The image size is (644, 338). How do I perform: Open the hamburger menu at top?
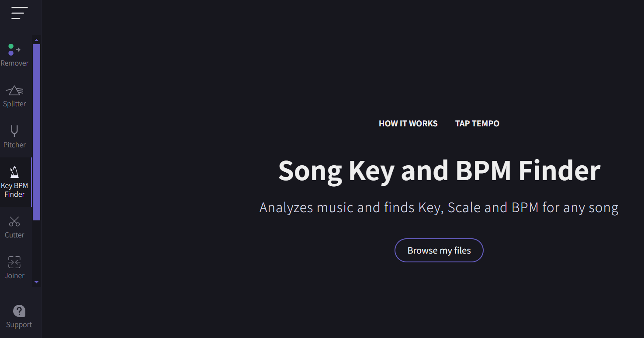[20, 13]
